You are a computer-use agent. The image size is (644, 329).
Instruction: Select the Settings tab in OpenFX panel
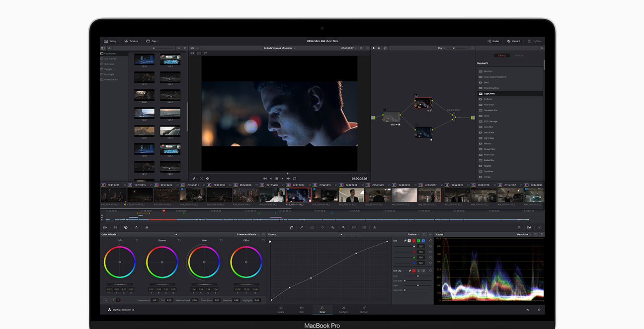tap(518, 56)
